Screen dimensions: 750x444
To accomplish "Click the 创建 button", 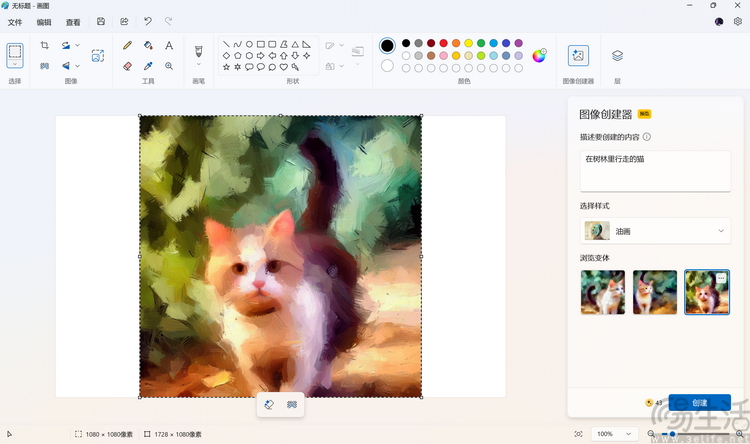I will 699,403.
